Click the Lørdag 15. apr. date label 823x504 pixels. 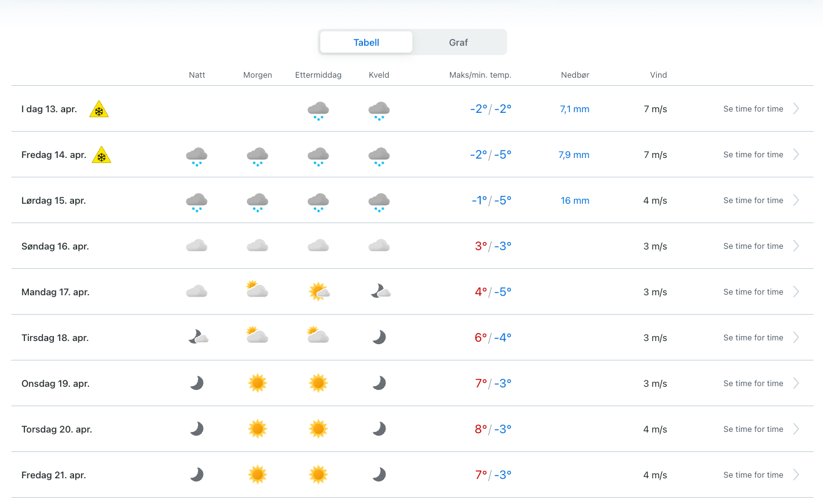click(x=54, y=201)
